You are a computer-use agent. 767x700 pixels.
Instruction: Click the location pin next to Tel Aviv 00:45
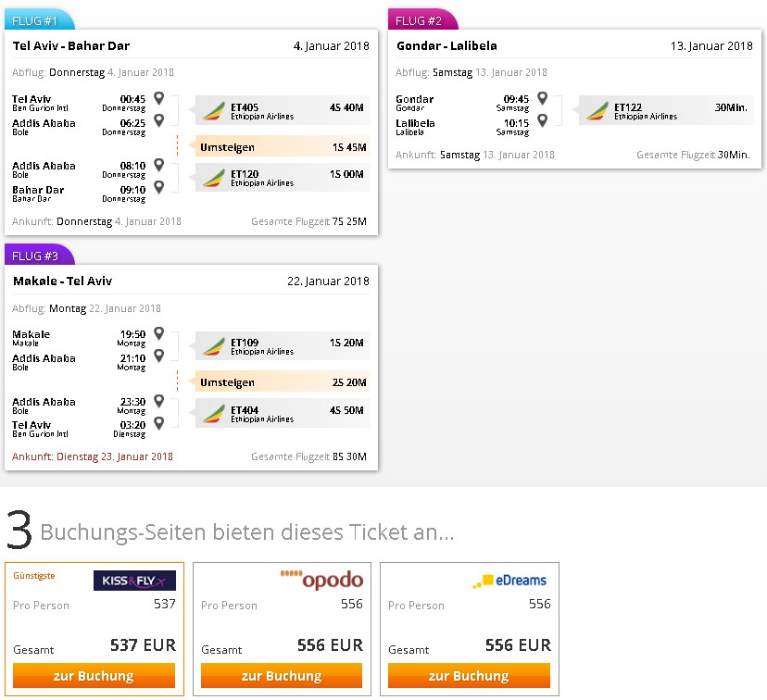point(159,98)
